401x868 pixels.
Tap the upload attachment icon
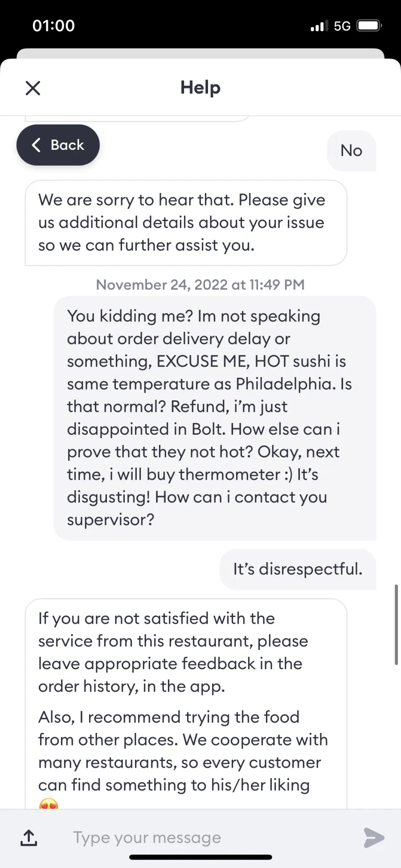coord(29,838)
